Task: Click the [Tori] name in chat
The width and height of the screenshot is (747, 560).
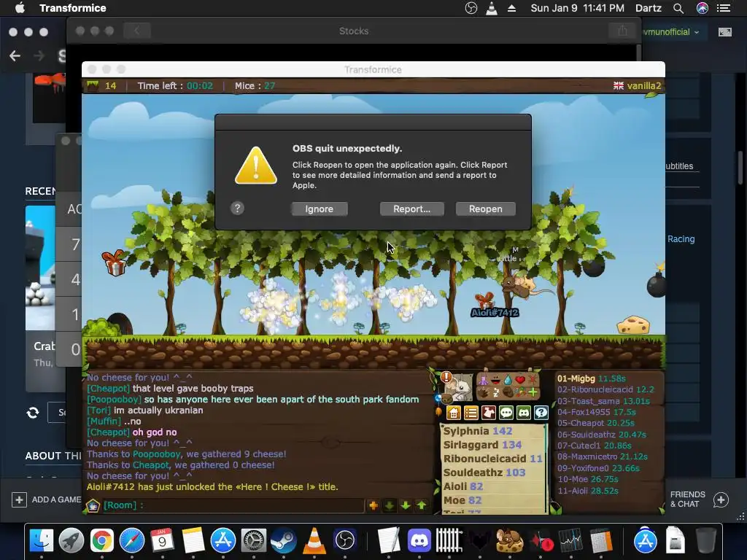Action: (x=98, y=410)
